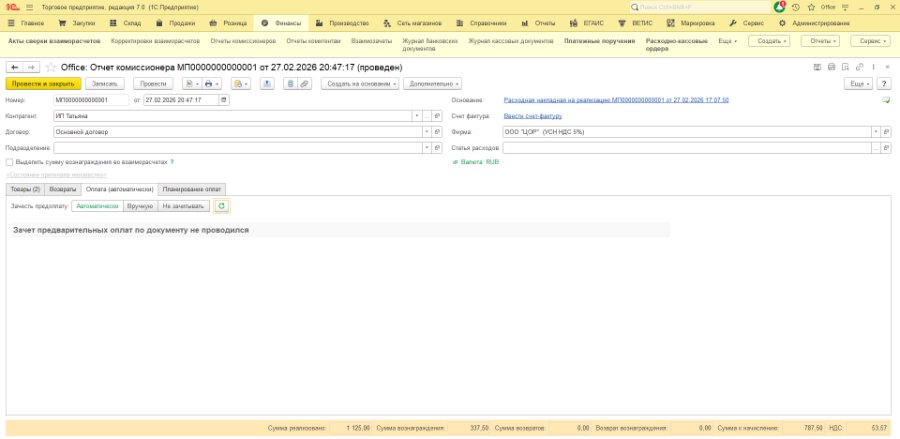Switch to the Товары (2) tab

click(x=25, y=189)
